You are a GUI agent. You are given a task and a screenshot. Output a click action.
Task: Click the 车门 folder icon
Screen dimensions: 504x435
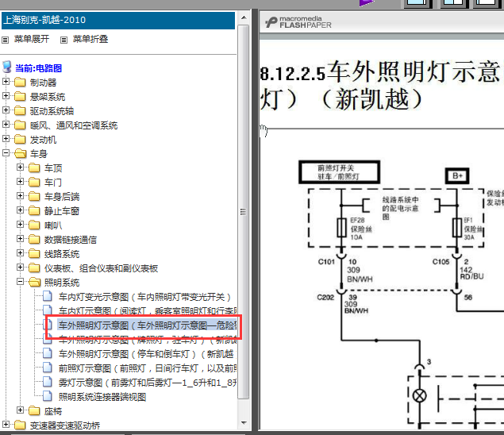point(34,183)
